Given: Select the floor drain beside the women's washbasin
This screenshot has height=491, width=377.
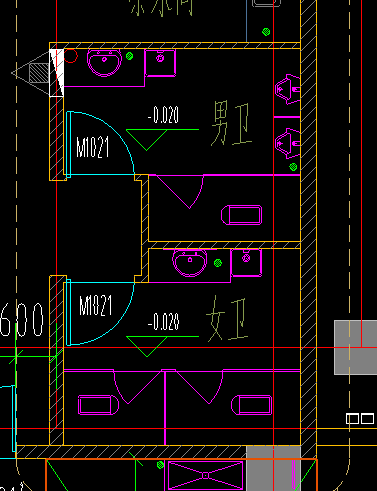Looking at the screenshot, I should (x=218, y=263).
